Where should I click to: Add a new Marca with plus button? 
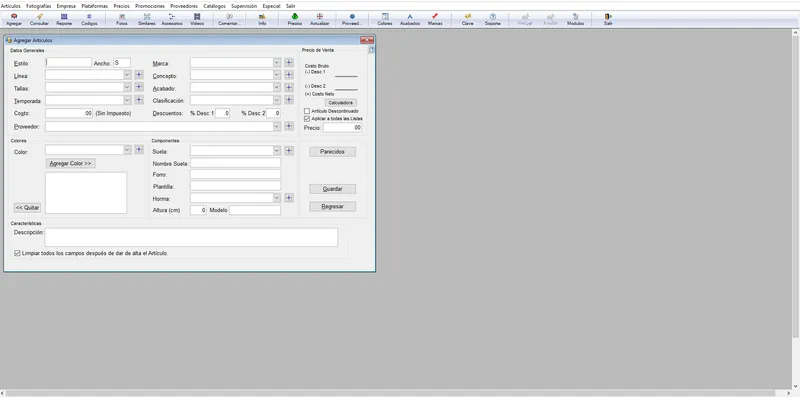(x=289, y=63)
